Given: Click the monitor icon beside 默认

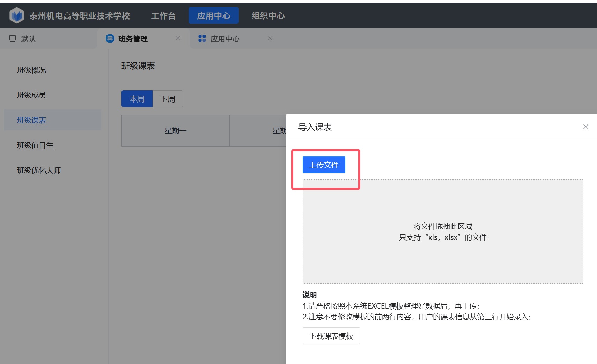Looking at the screenshot, I should pyautogui.click(x=13, y=38).
